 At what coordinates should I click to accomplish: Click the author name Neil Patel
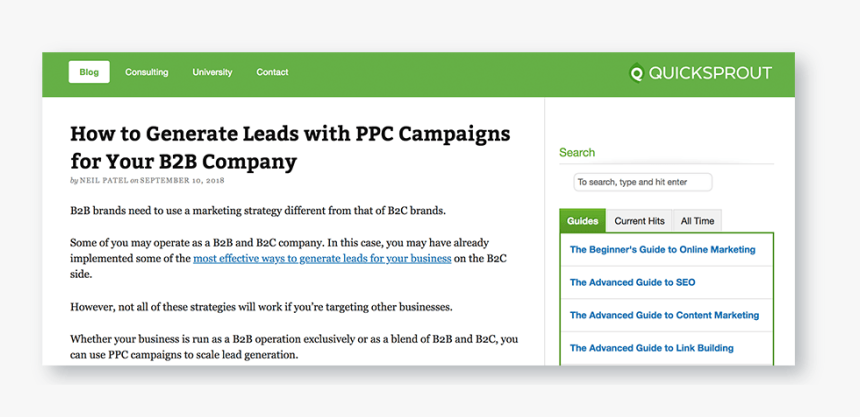click(x=103, y=181)
